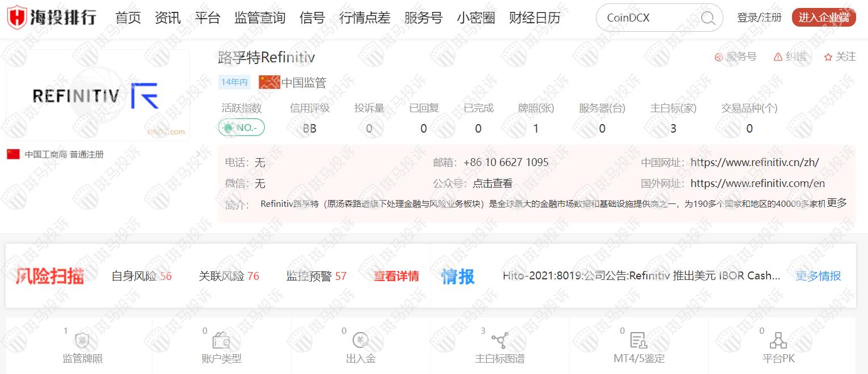Screen dimensions: 868x374
Task: Click the 海投排行 site logo
Action: click(x=52, y=18)
